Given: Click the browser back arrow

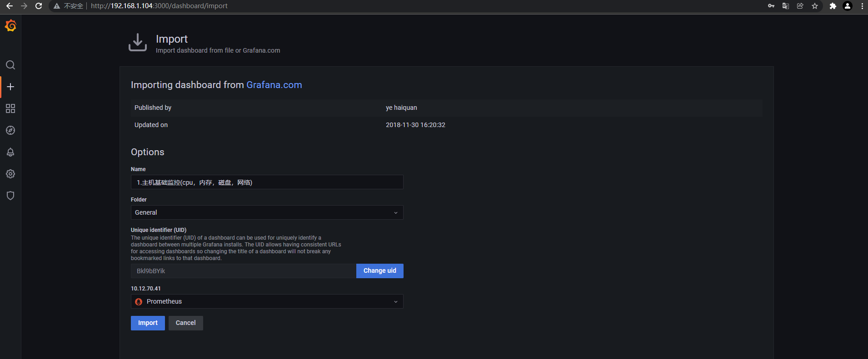Looking at the screenshot, I should coord(10,6).
